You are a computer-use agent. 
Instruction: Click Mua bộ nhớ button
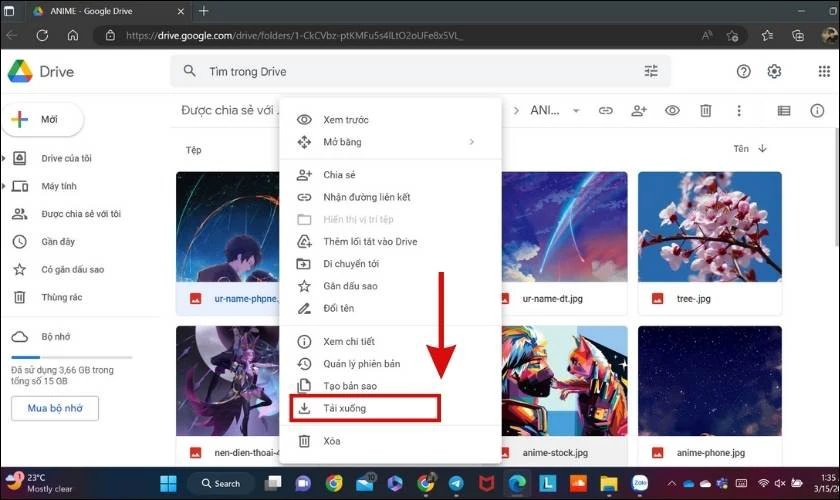pos(55,408)
